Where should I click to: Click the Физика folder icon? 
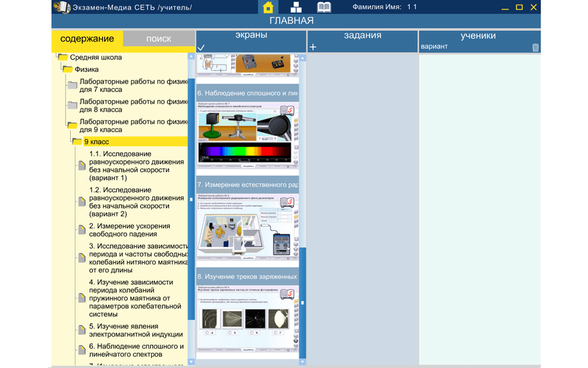(x=67, y=69)
